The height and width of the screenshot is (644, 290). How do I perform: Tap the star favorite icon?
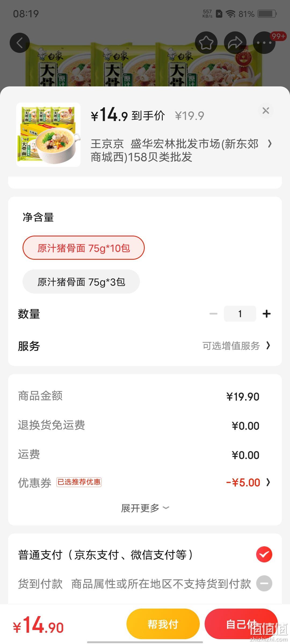[x=206, y=43]
